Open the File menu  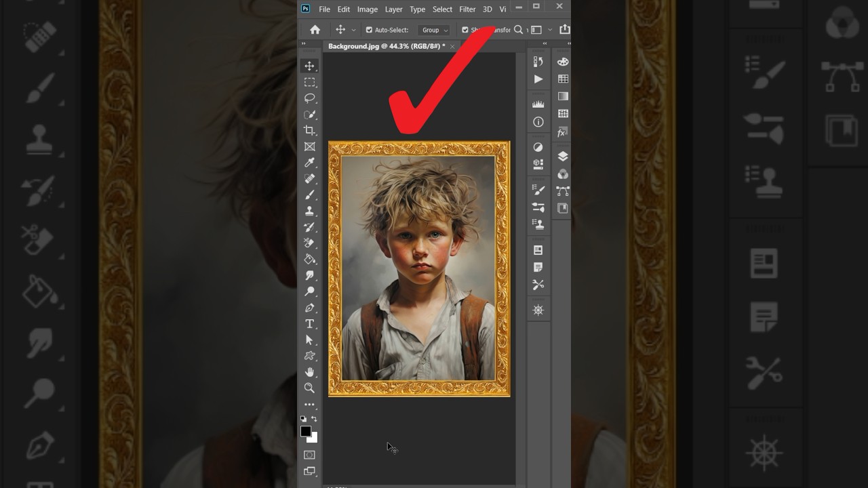point(325,9)
